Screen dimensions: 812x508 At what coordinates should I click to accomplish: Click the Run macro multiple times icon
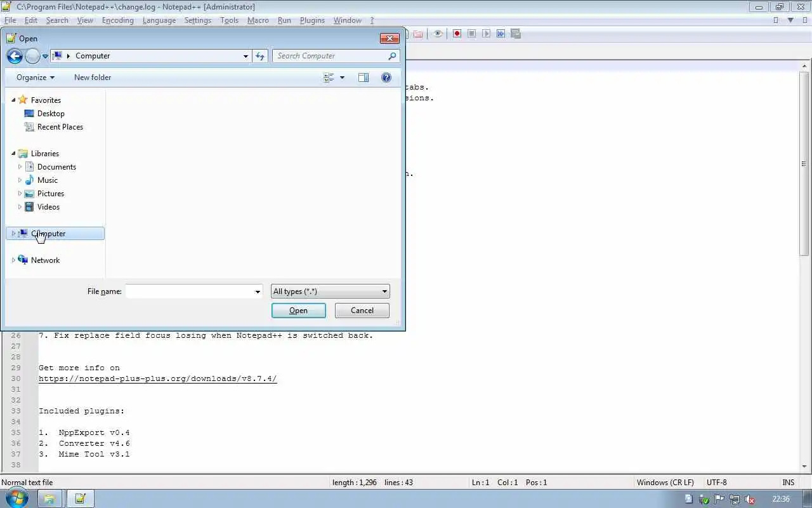click(x=501, y=34)
